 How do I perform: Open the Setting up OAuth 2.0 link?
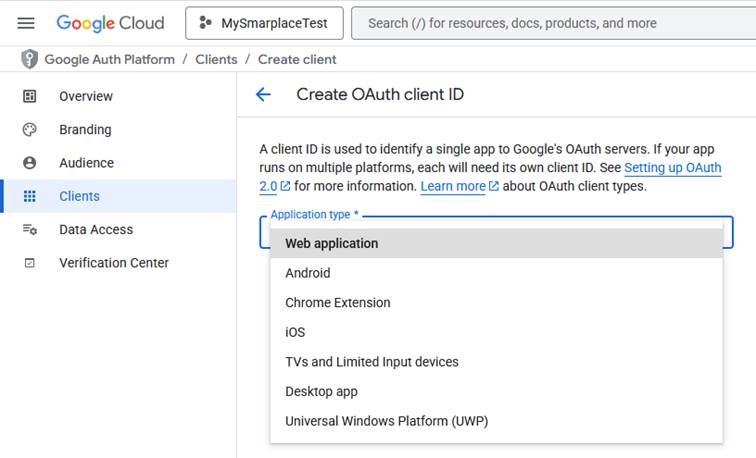tap(671, 168)
